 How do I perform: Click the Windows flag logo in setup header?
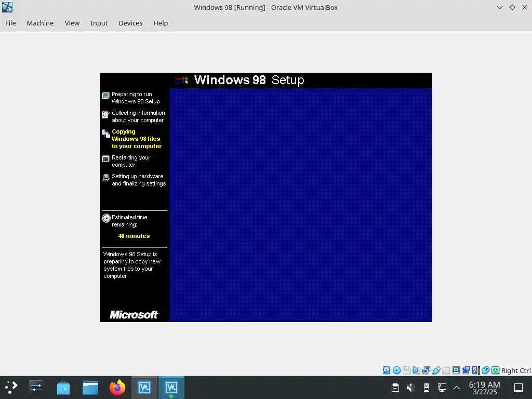coord(181,81)
